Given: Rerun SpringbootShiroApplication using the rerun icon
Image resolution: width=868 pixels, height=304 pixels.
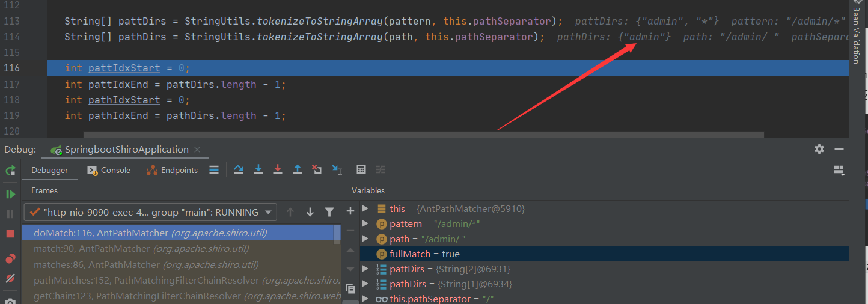Looking at the screenshot, I should tap(10, 171).
